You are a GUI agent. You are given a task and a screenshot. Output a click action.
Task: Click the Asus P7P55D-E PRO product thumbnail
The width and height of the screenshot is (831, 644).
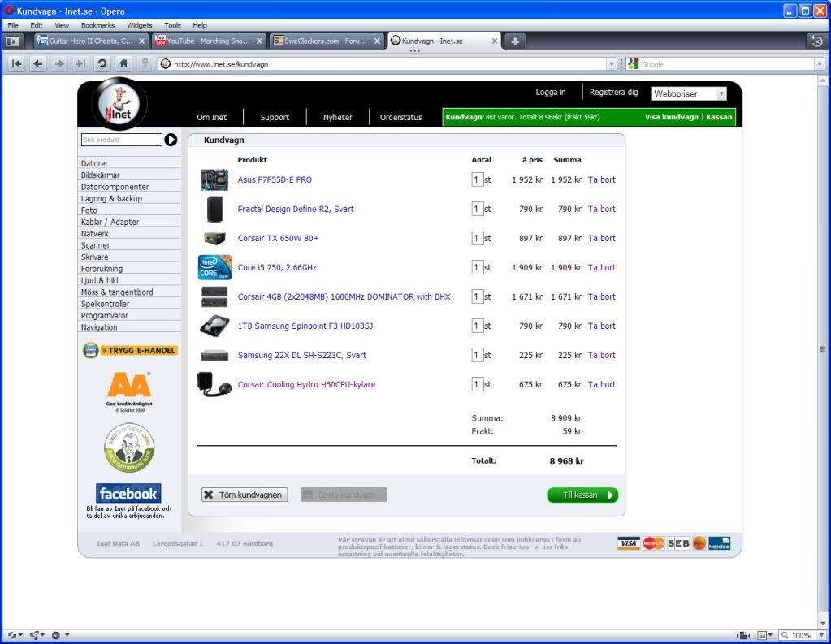pyautogui.click(x=214, y=179)
